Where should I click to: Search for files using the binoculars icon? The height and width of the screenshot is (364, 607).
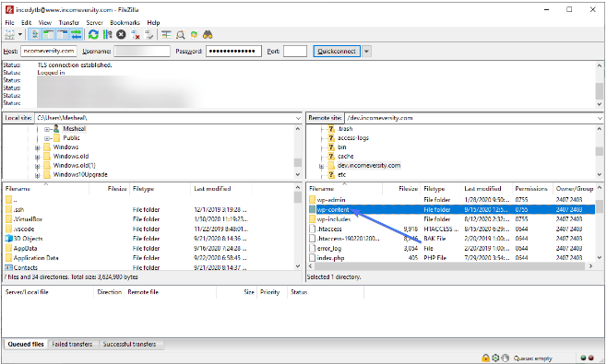(208, 35)
